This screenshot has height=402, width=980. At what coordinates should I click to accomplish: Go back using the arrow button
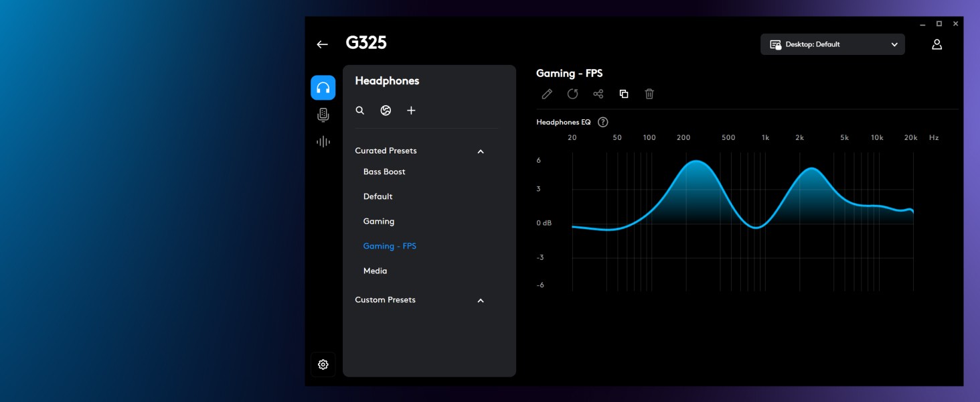click(322, 44)
